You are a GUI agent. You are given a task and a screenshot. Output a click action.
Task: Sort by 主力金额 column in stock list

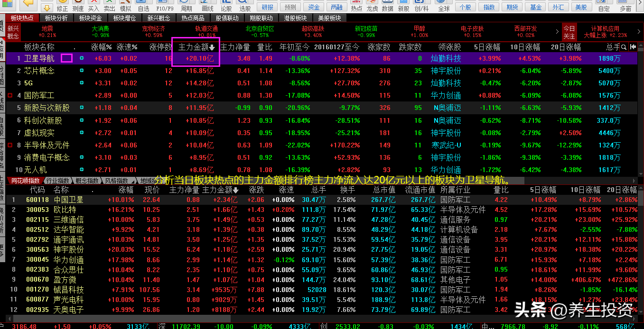(220, 190)
